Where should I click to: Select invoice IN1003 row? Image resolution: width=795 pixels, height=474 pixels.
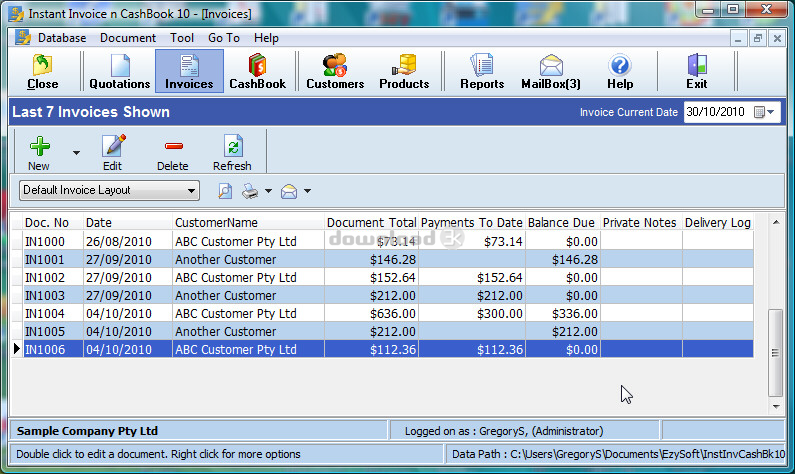click(x=382, y=296)
